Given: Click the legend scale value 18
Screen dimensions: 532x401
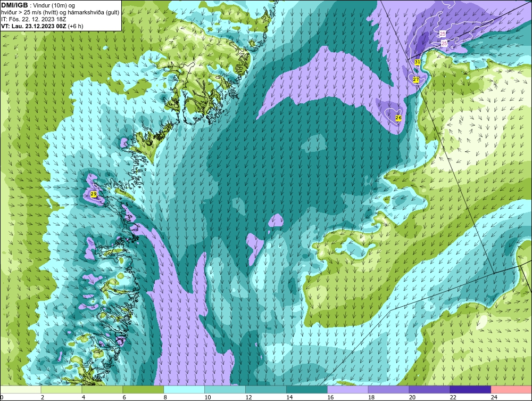Looking at the screenshot, I should coord(371,397).
